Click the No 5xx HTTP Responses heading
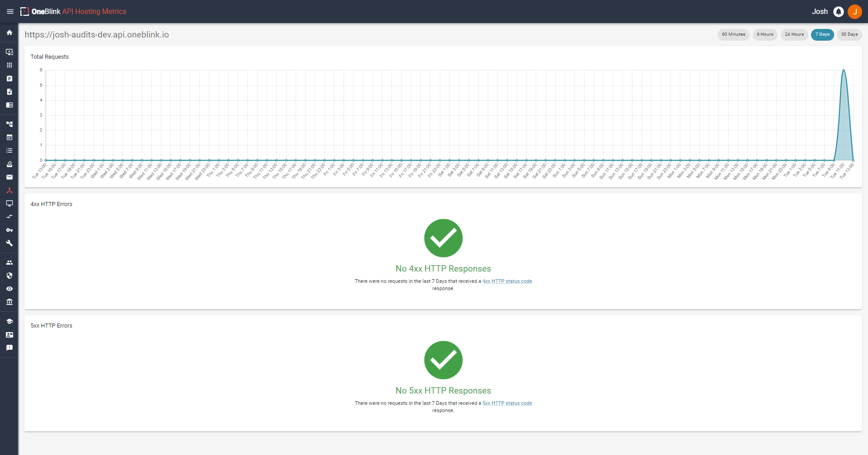The image size is (868, 455). tap(443, 391)
